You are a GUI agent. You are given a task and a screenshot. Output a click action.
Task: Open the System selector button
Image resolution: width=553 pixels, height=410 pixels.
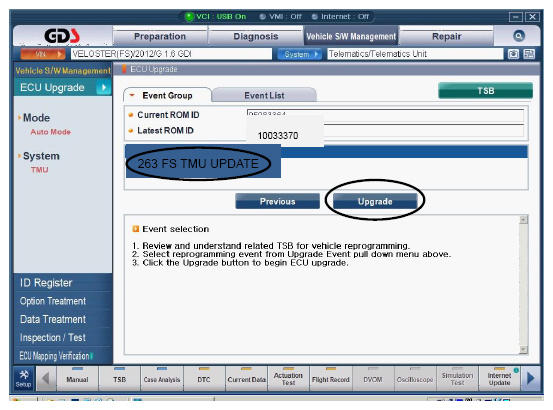pos(299,54)
